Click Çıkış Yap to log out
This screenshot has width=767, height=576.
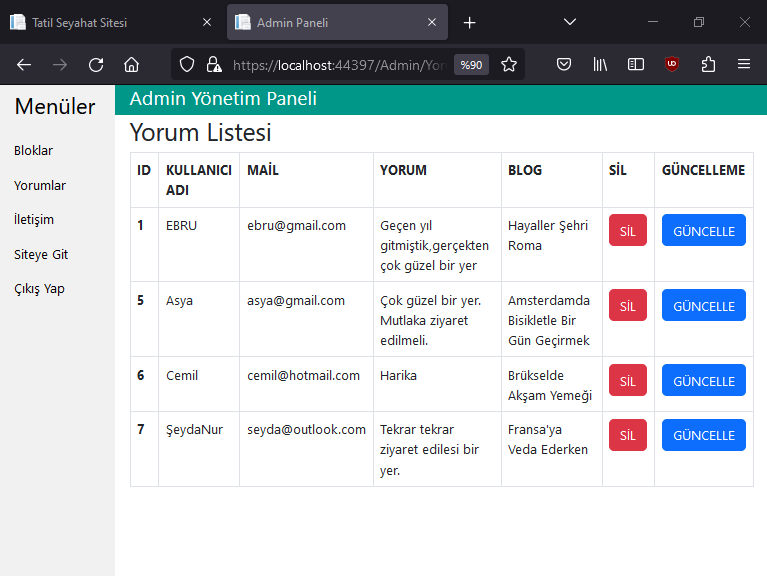(x=39, y=289)
